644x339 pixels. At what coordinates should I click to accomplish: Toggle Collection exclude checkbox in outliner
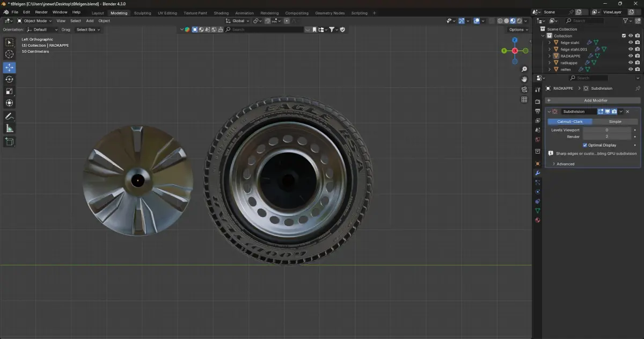click(x=624, y=36)
